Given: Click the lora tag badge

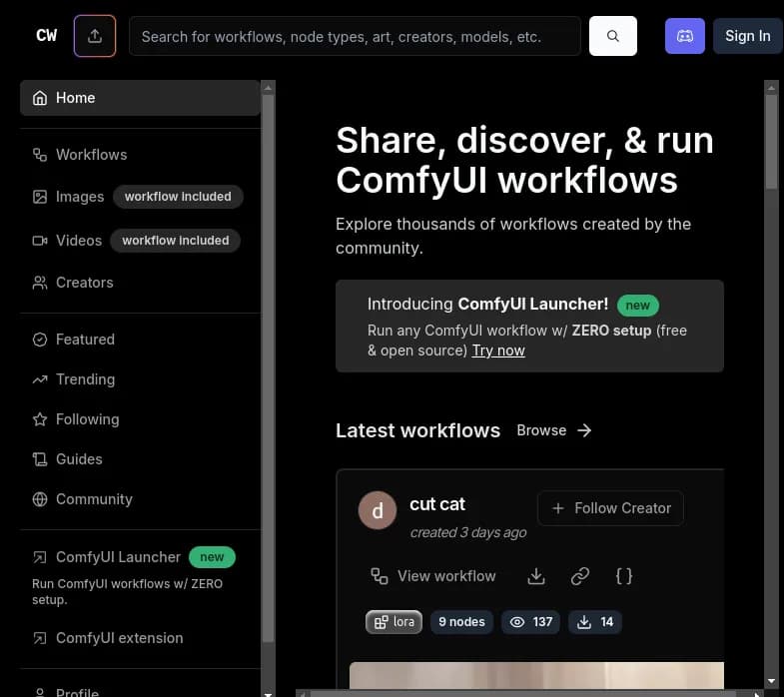Looking at the screenshot, I should click(394, 622).
